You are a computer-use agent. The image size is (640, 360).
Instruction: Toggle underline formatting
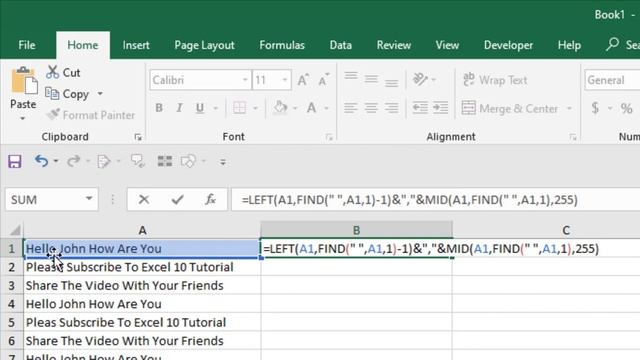200,108
